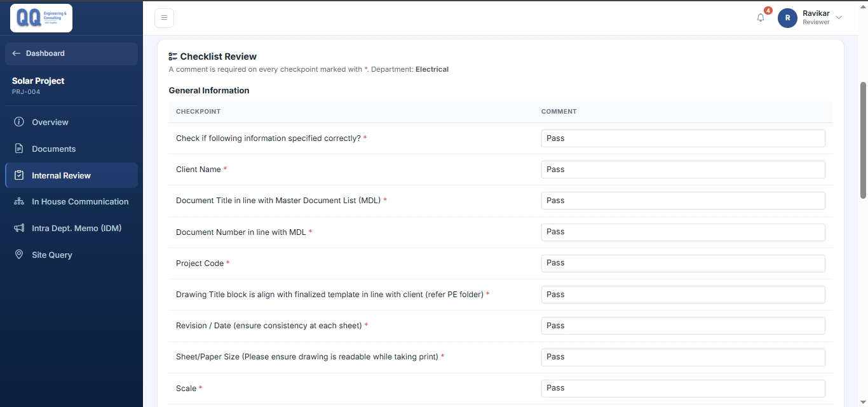Go back to Dashboard
Image resolution: width=868 pixels, height=407 pixels.
(71, 53)
